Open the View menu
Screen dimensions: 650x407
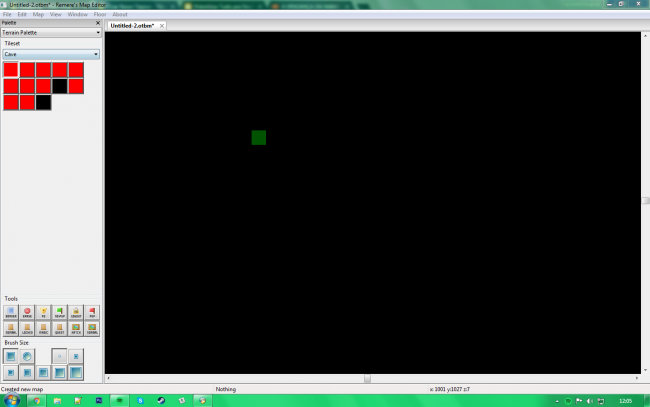56,14
